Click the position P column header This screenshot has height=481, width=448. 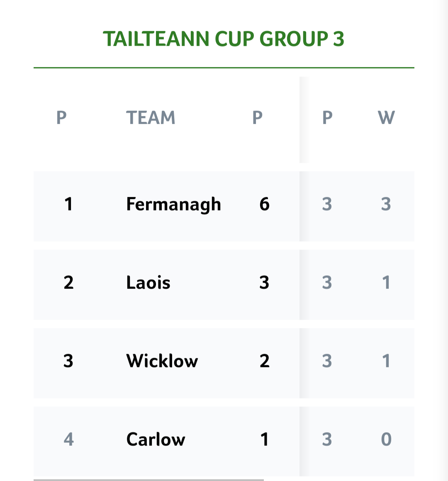62,117
